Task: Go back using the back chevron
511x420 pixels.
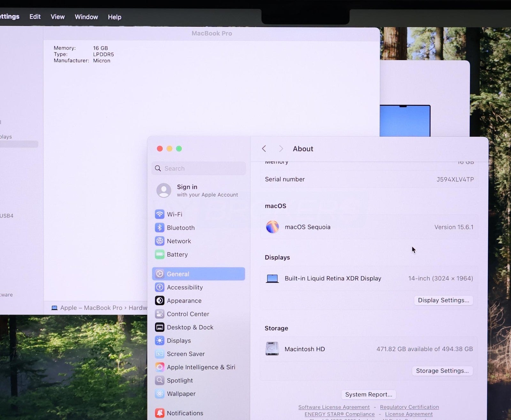Action: [x=264, y=149]
